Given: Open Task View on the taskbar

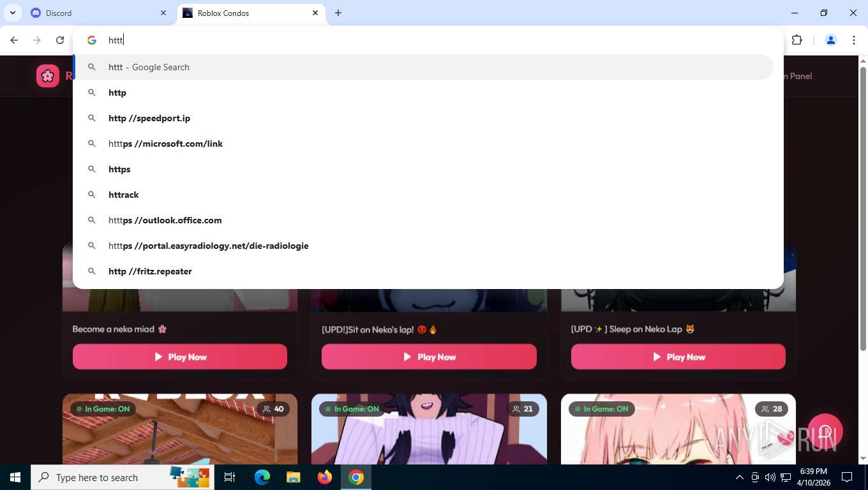Looking at the screenshot, I should pos(230,477).
